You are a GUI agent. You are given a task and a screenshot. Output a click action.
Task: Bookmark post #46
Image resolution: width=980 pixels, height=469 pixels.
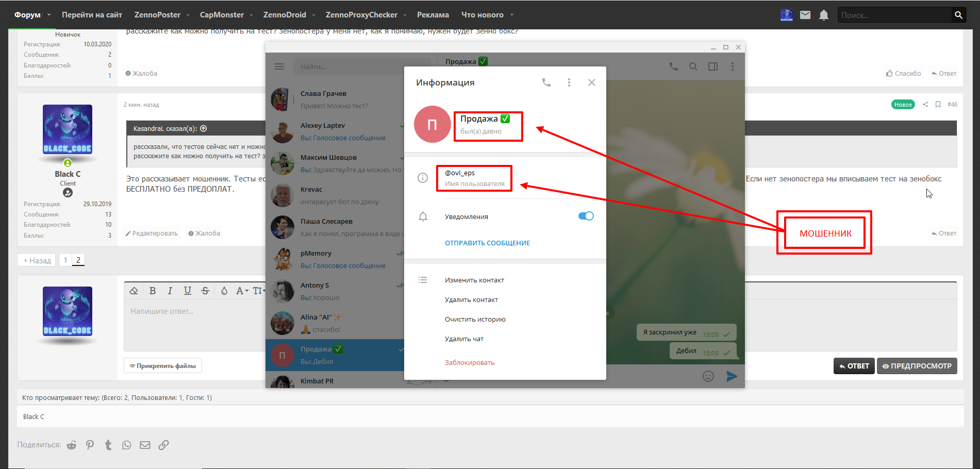coord(938,105)
